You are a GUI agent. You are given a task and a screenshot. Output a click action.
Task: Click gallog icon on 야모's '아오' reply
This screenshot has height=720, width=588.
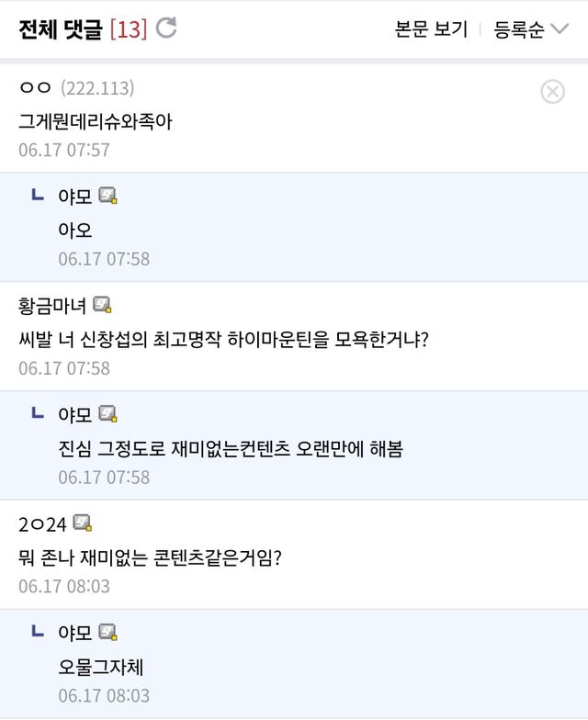pyautogui.click(x=108, y=196)
